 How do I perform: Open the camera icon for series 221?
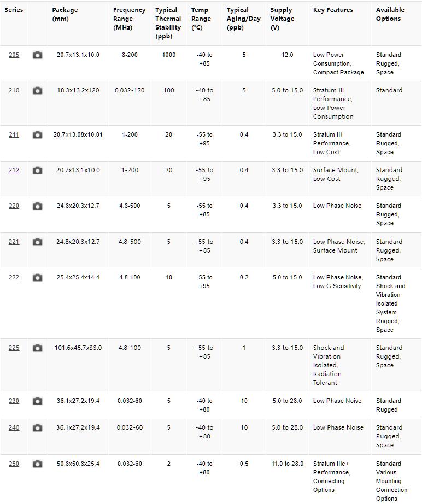(37, 242)
